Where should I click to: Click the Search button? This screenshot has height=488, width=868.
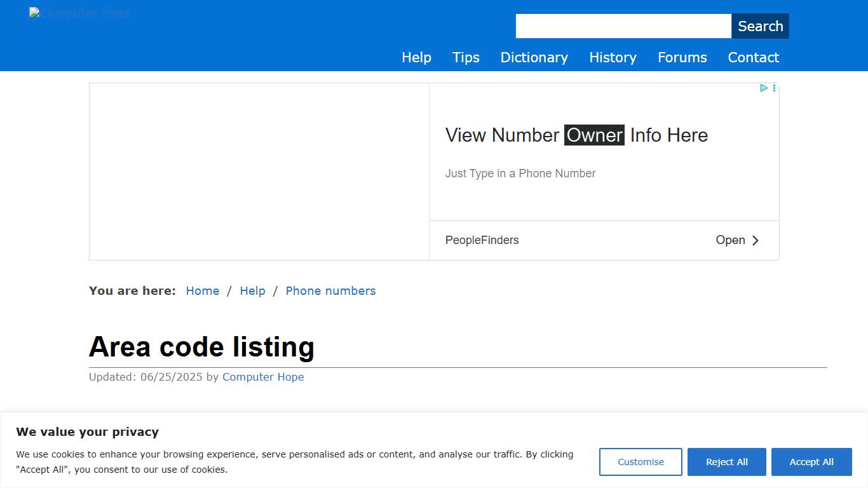tap(760, 26)
